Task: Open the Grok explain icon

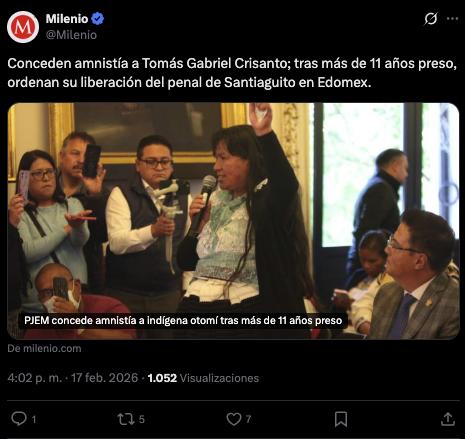Action: click(x=430, y=19)
